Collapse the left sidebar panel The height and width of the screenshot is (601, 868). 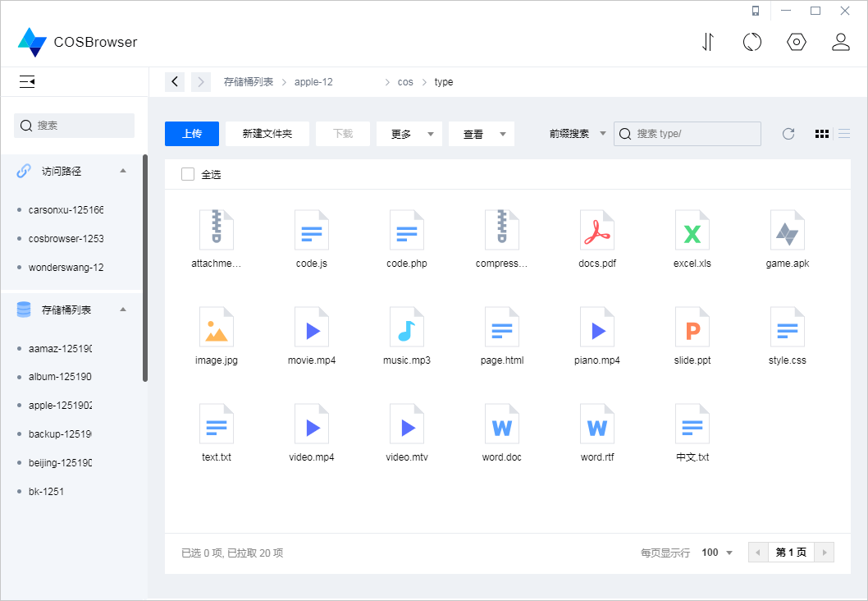pyautogui.click(x=26, y=81)
